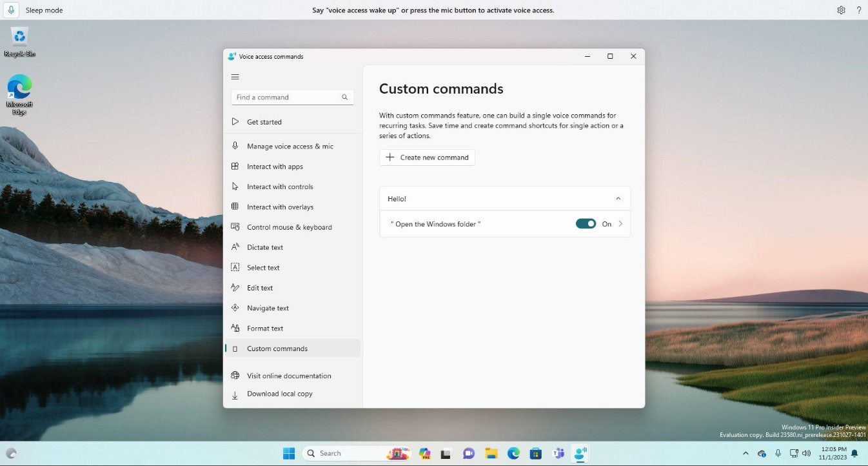The image size is (868, 466).
Task: Click the "Open the Windows folder" text
Action: click(436, 224)
